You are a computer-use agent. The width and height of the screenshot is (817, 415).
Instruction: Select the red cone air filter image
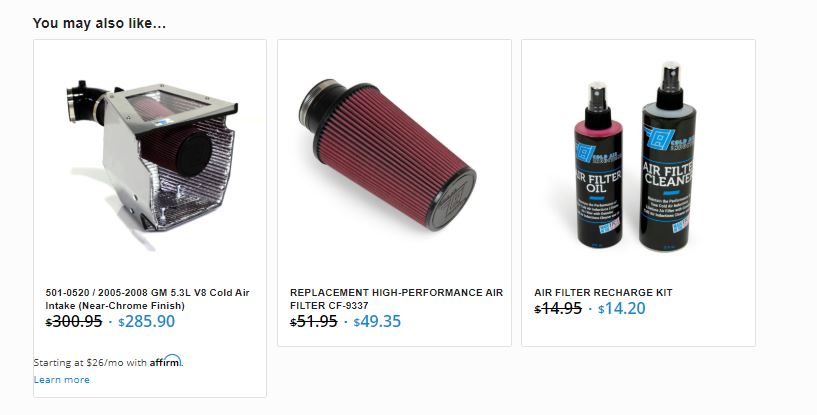387,155
